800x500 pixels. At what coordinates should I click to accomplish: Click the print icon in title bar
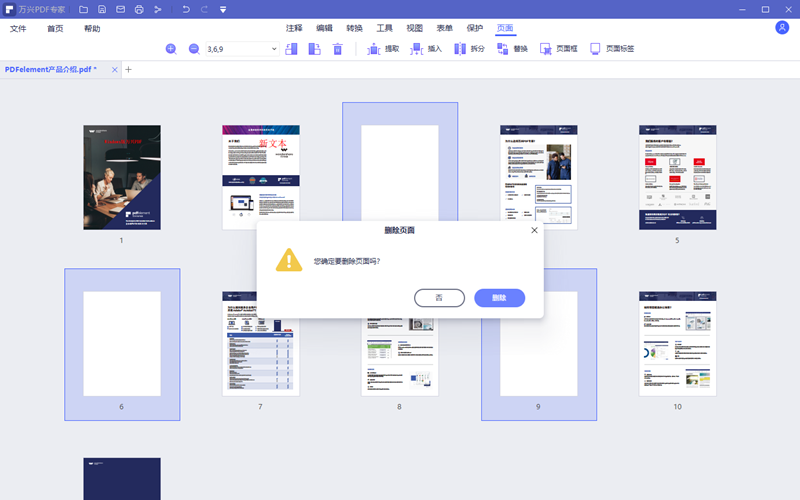point(139,9)
